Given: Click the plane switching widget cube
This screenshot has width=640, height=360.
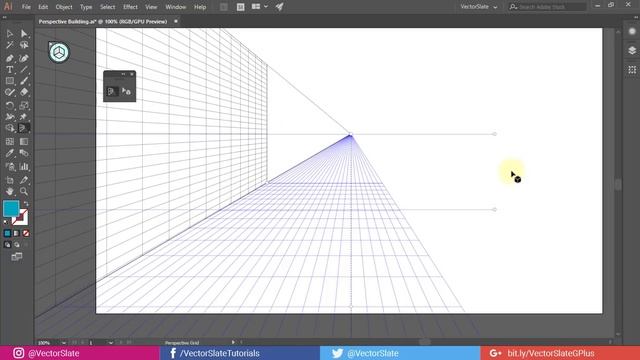Looking at the screenshot, I should click(59, 52).
